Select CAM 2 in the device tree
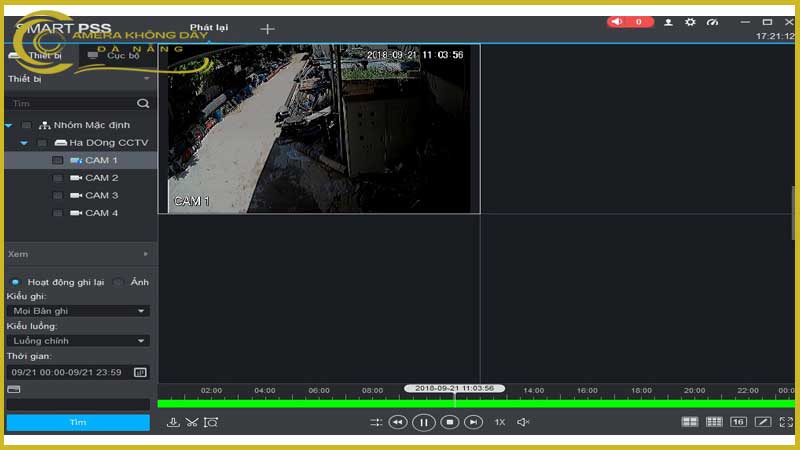The width and height of the screenshot is (800, 450). click(101, 178)
